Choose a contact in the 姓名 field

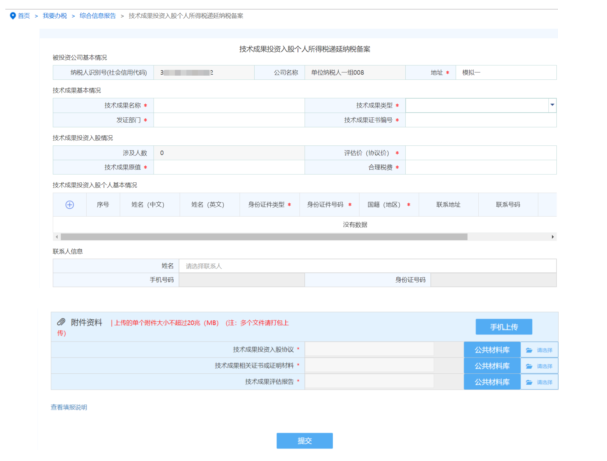coord(367,266)
